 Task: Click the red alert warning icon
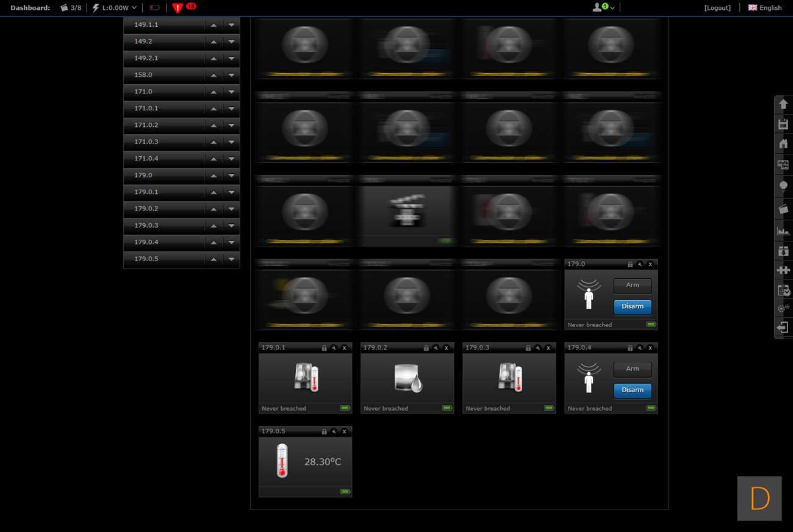pos(178,8)
